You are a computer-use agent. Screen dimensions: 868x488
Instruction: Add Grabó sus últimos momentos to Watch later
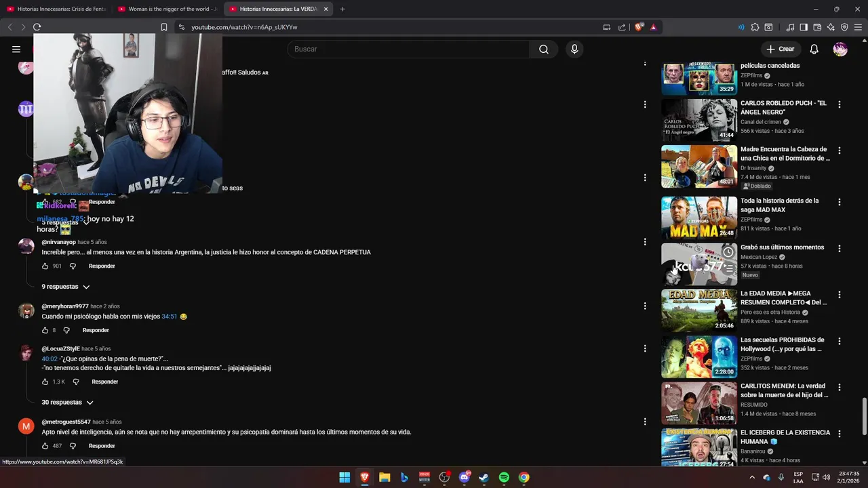coord(728,252)
